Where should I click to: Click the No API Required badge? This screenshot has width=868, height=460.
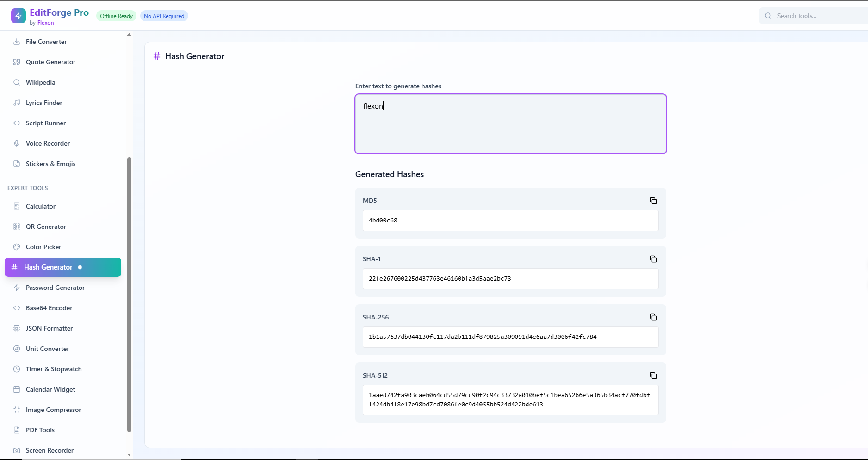click(x=164, y=16)
